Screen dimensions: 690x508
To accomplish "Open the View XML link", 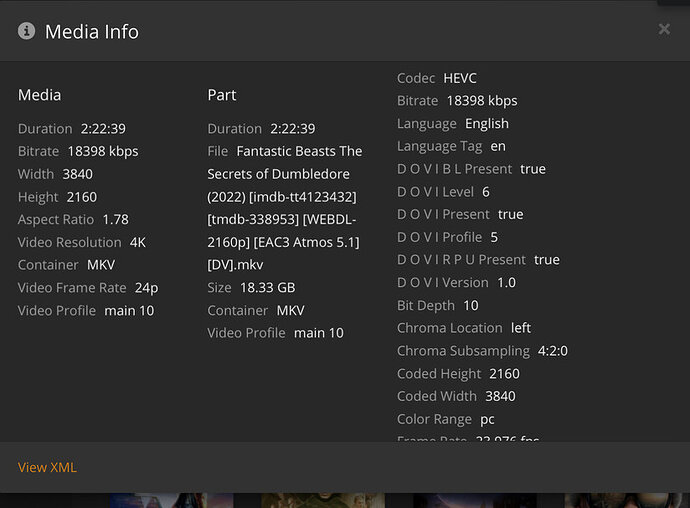I will (x=47, y=467).
